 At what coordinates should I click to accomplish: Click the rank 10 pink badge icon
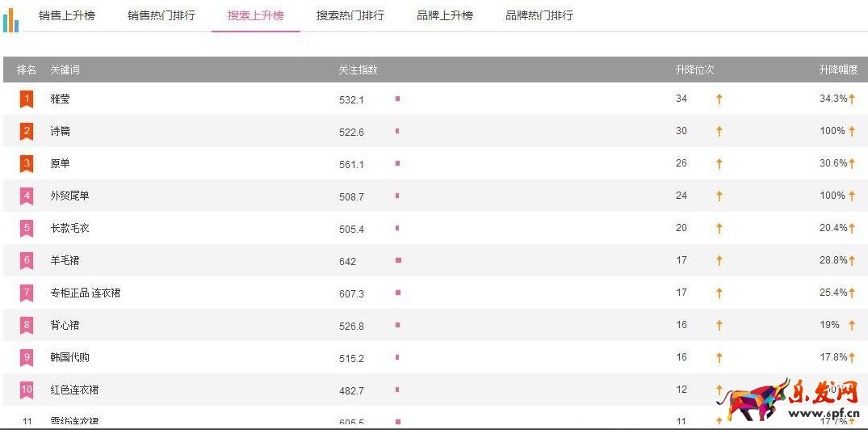point(27,390)
